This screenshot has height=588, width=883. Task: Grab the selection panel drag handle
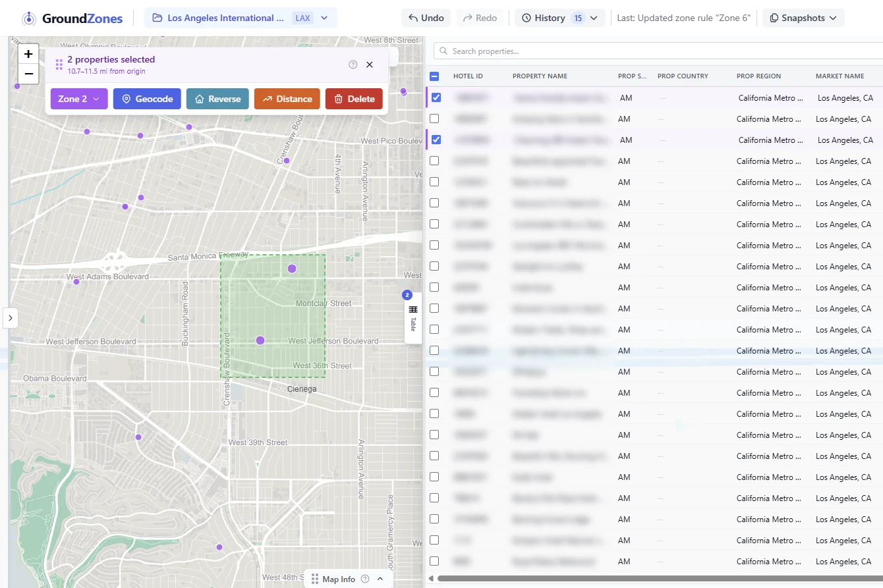pyautogui.click(x=59, y=65)
